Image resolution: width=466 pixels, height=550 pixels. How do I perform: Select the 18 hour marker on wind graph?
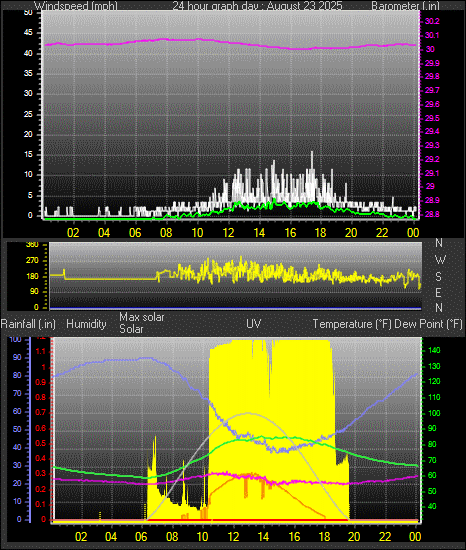point(320,233)
